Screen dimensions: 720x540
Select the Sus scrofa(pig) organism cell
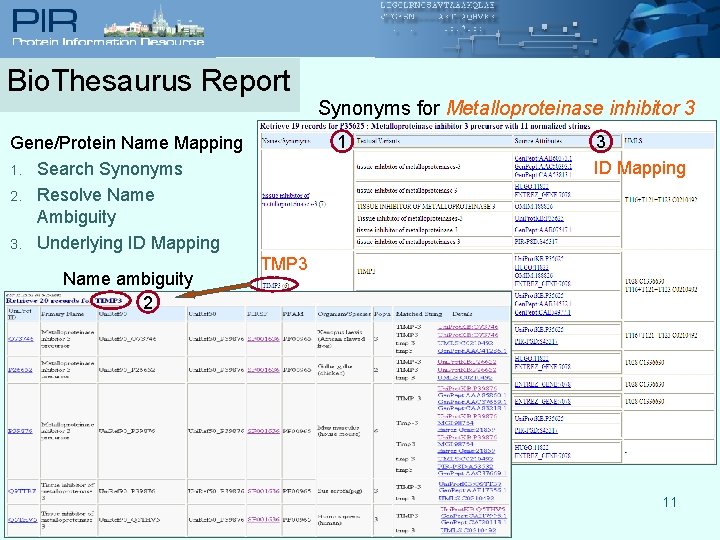pyautogui.click(x=340, y=491)
